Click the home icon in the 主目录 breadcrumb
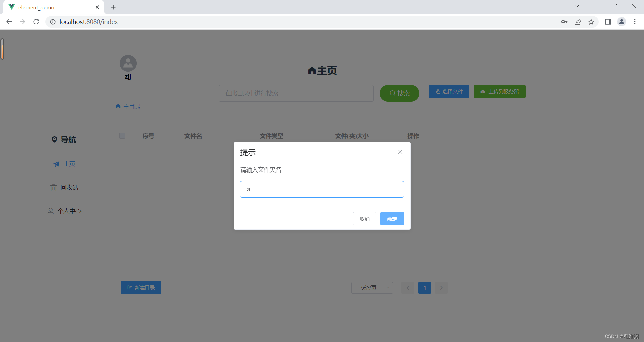 [x=118, y=106]
